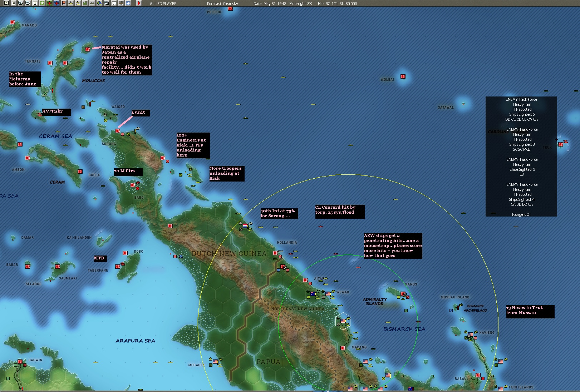
Task: Click the '70 IJ Ftrs' label
Action: point(128,172)
